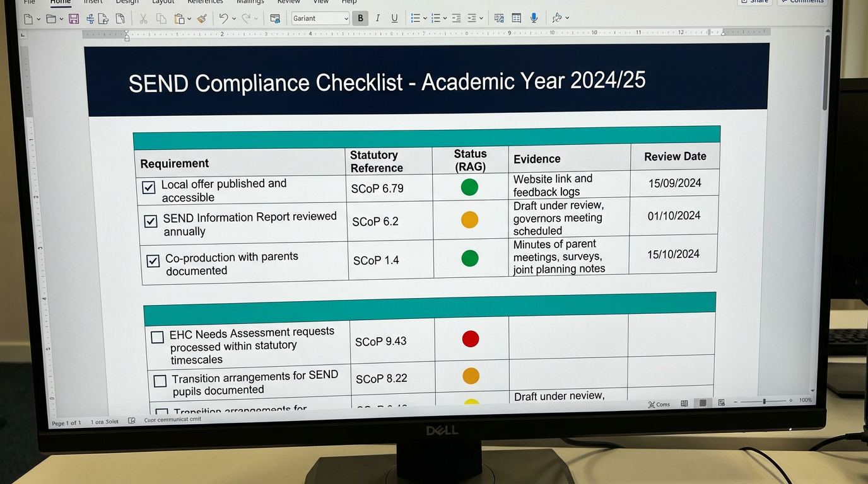Tick the EHC Needs Assessment checkbox
The width and height of the screenshot is (868, 484).
pyautogui.click(x=157, y=337)
